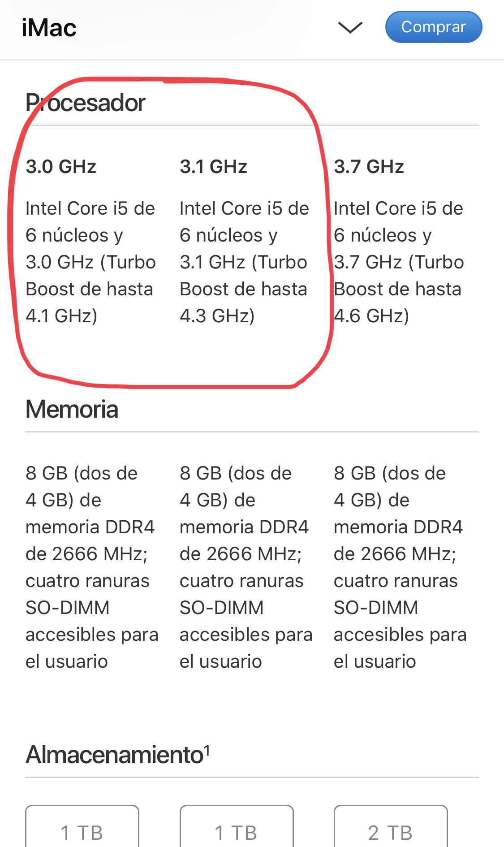This screenshot has width=504, height=847.
Task: Choose the 2 TB storage box
Action: [391, 826]
